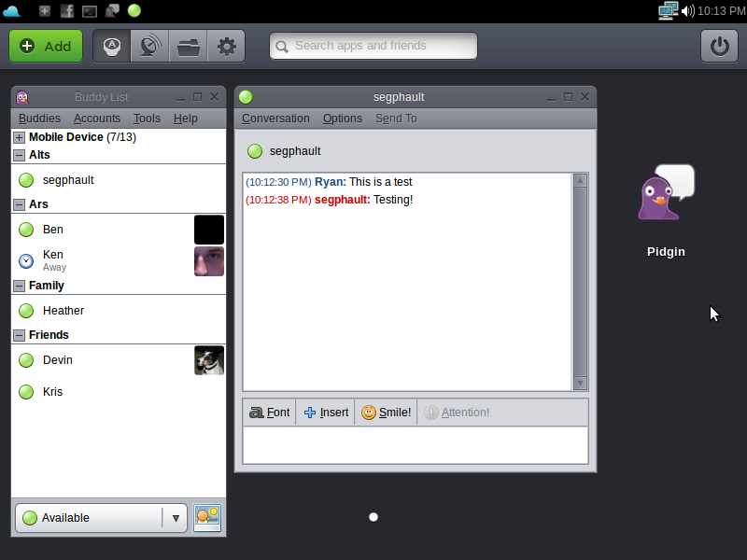Select segphault in the buddy list
Image resolution: width=747 pixels, height=560 pixels.
[119, 180]
